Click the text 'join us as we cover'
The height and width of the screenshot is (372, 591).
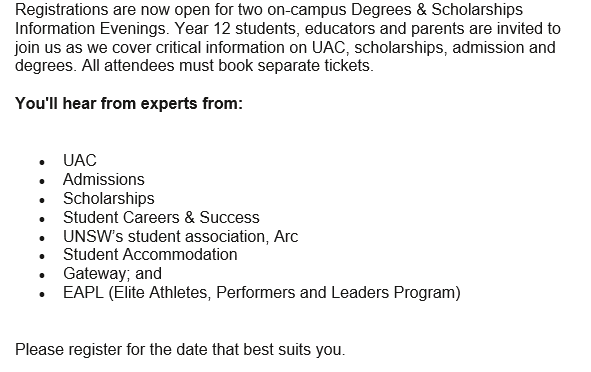(x=83, y=47)
